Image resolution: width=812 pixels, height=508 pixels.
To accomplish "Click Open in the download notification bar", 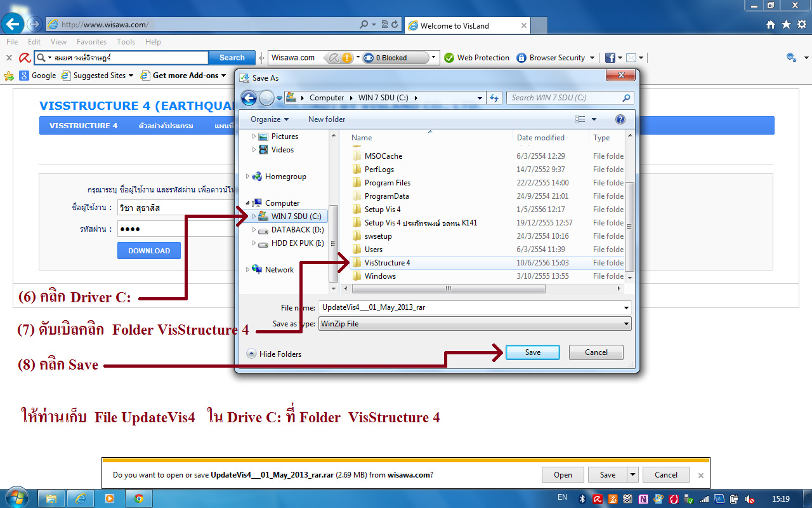I will click(x=563, y=475).
